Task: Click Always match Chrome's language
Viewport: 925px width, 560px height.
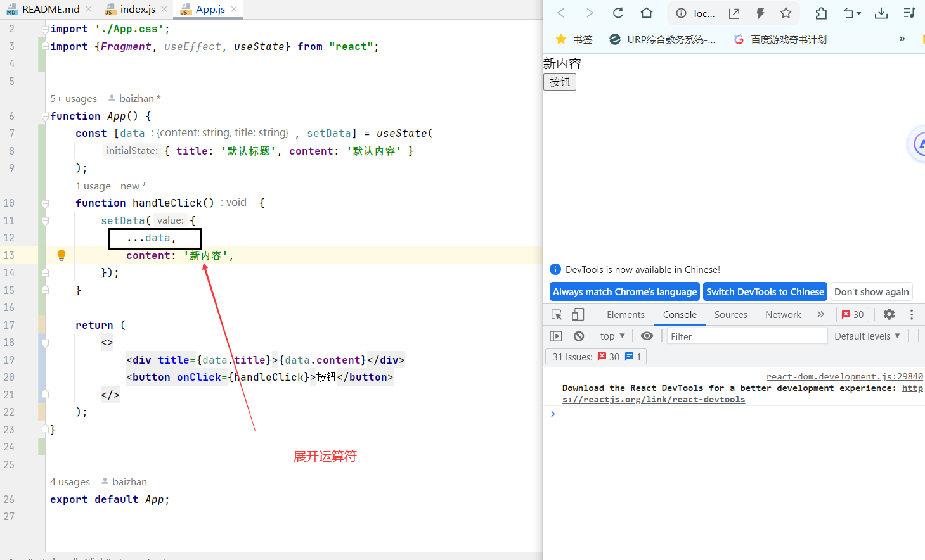Action: click(624, 292)
